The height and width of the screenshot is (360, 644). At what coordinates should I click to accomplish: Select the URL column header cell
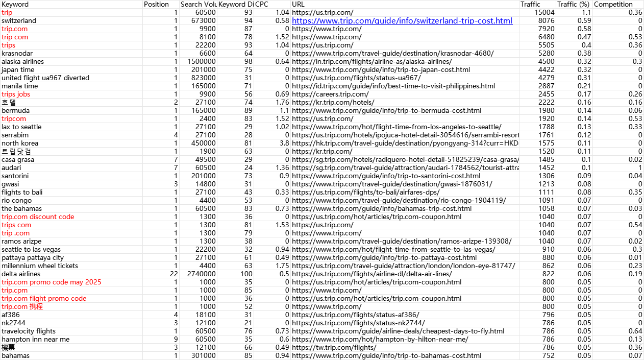point(298,4)
